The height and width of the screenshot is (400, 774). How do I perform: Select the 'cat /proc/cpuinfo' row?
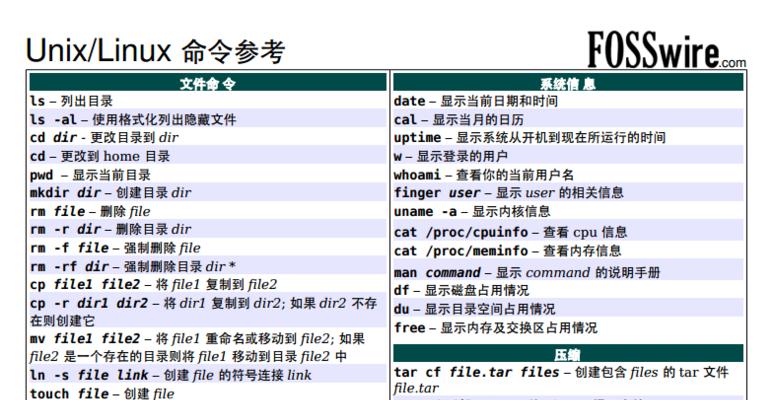tap(568, 231)
